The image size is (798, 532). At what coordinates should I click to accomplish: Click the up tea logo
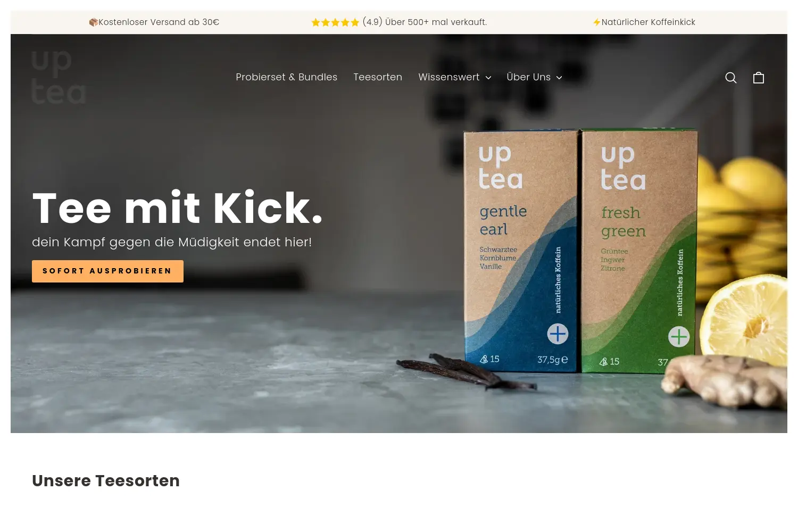point(59,77)
